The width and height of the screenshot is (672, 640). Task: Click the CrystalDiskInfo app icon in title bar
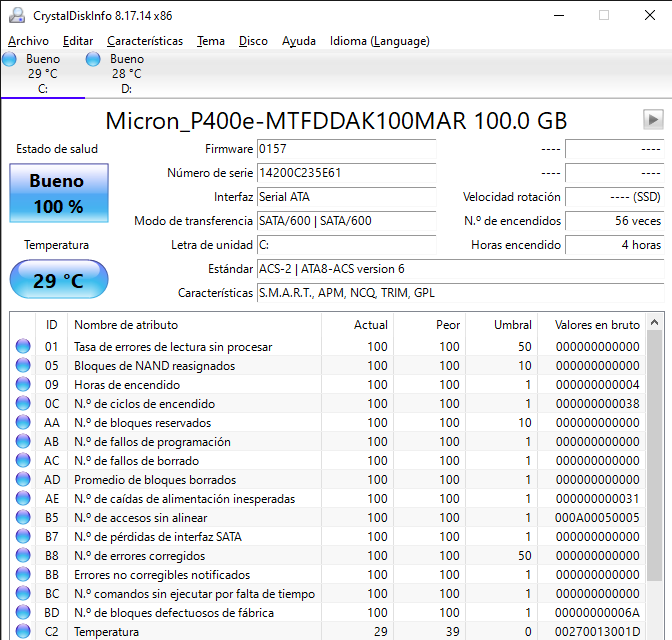[17, 16]
